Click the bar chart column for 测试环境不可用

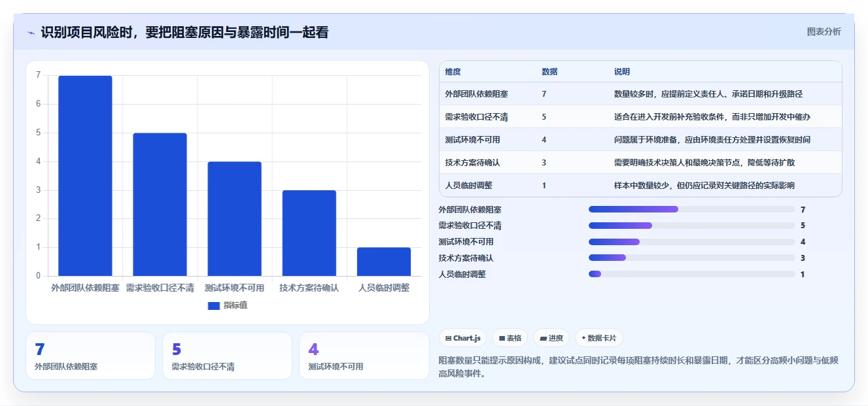pyautogui.click(x=234, y=219)
